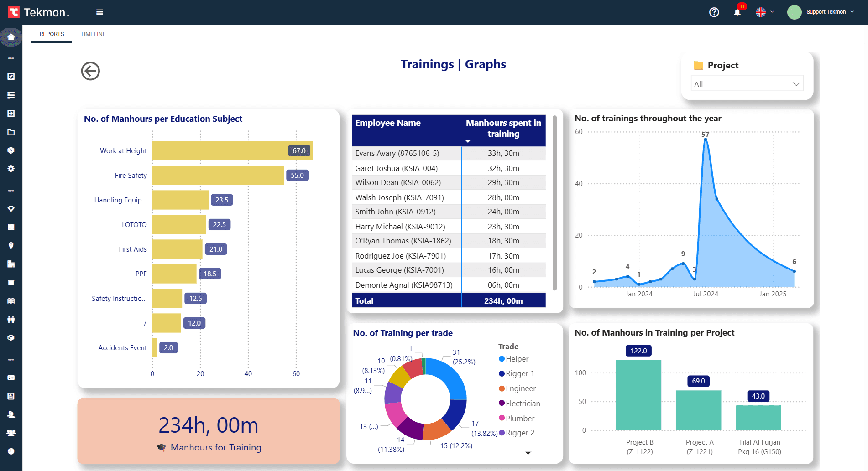The image size is (868, 471).
Task: Open the Project dropdown showing All
Action: [747, 84]
